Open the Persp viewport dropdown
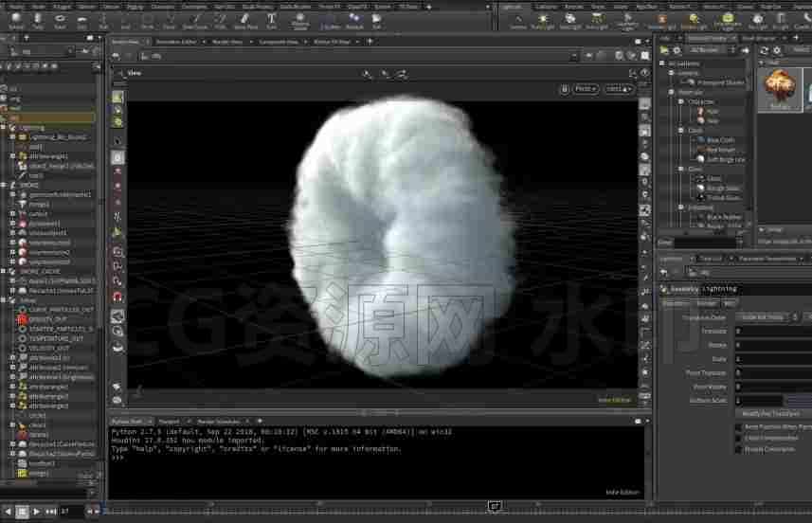The height and width of the screenshot is (523, 812). (x=586, y=89)
